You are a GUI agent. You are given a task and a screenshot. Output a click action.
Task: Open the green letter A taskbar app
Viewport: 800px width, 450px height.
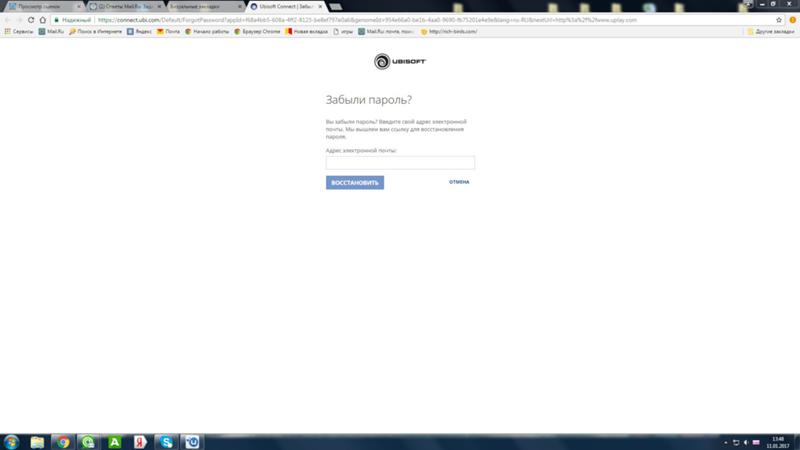pyautogui.click(x=114, y=442)
